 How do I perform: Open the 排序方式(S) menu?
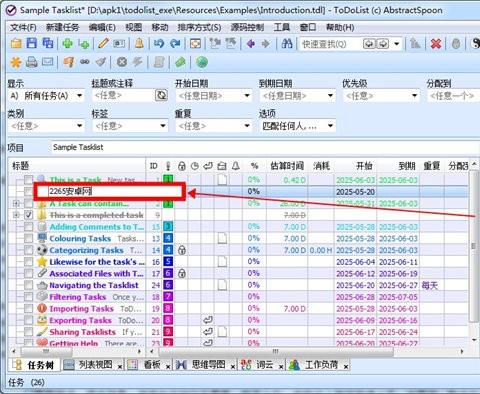pos(199,27)
